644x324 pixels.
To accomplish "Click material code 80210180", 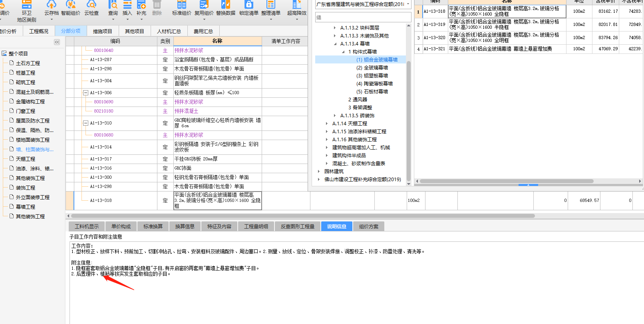I will pos(103,111).
